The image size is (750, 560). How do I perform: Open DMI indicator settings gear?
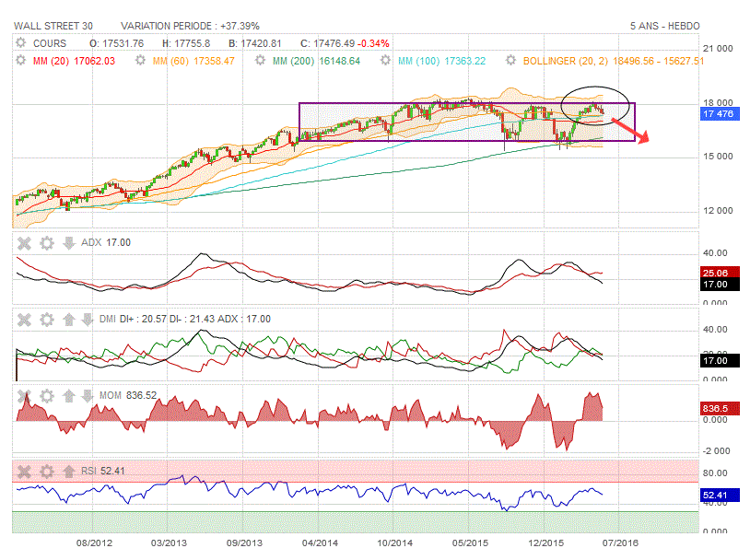coord(46,320)
